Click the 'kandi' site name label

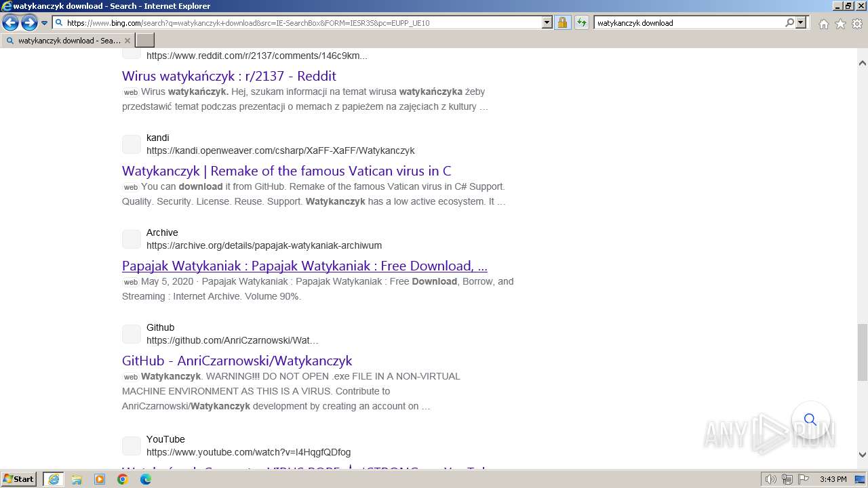(158, 138)
